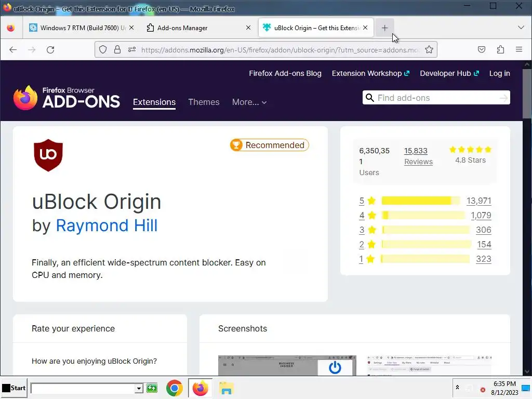Click the Firefox Add-ons logo

[x=66, y=98]
